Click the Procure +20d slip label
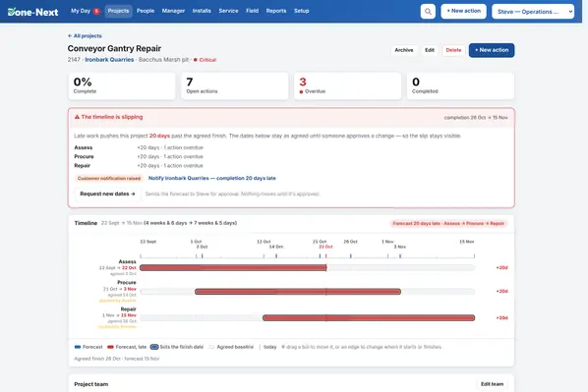This screenshot has width=588, height=392. 501,291
